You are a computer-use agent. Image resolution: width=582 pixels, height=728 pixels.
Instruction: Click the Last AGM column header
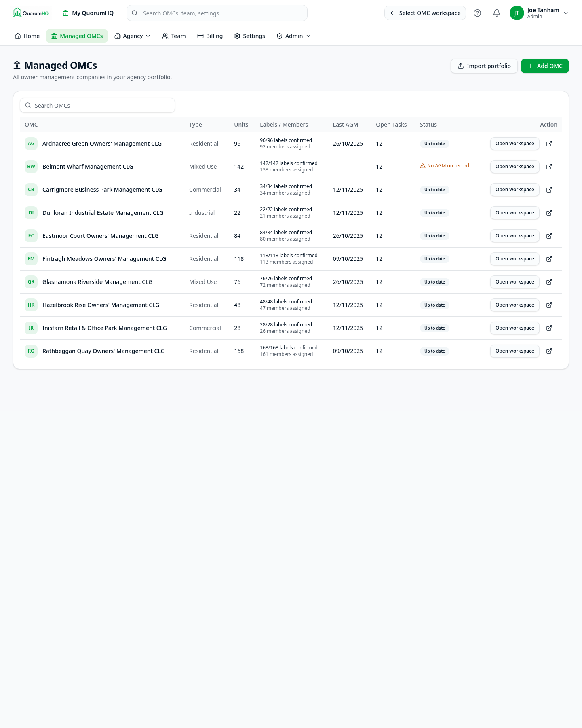coord(346,125)
